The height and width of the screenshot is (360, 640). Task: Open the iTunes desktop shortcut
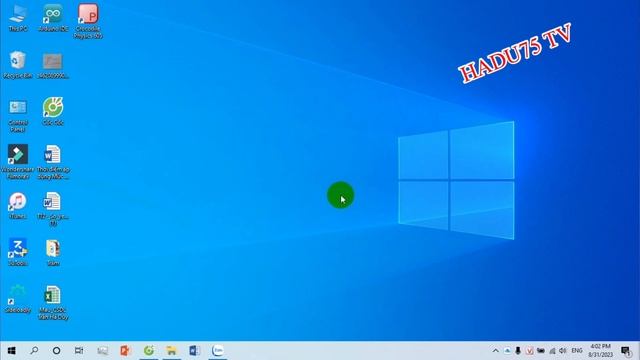(x=18, y=205)
